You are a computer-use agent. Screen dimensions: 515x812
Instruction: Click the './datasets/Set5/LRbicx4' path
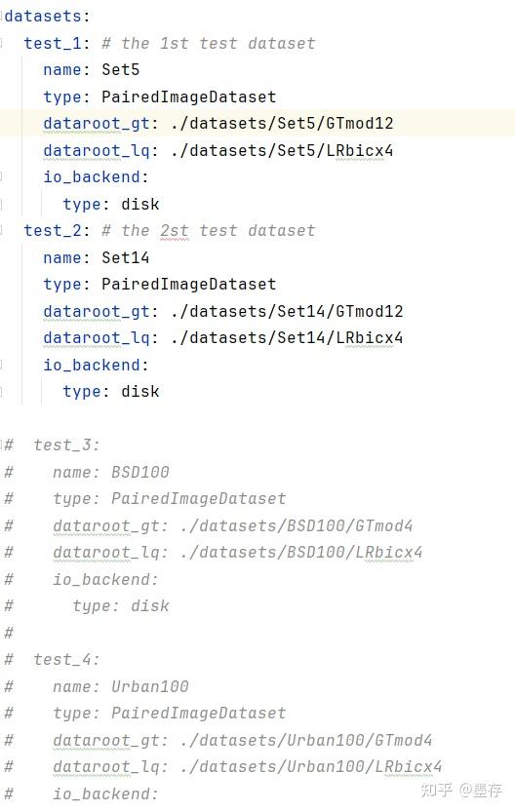(282, 150)
